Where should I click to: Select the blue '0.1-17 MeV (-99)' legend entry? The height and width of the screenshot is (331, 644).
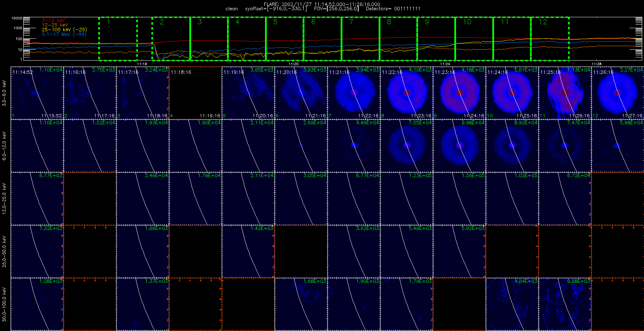(x=64, y=34)
